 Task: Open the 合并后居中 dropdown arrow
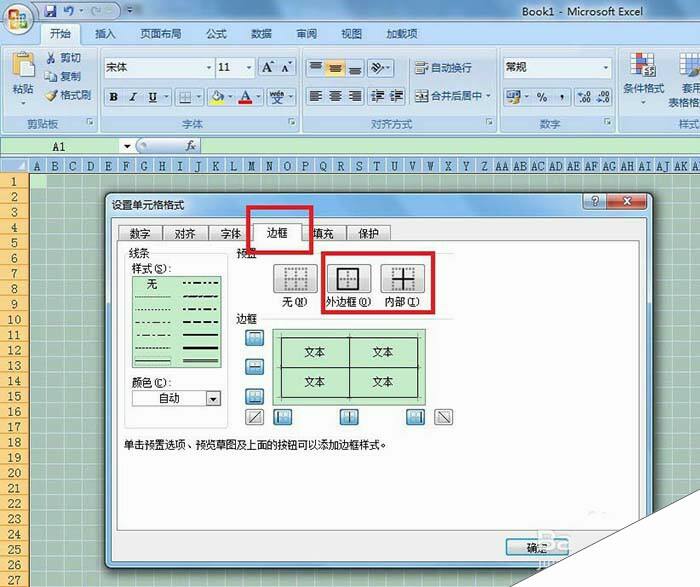488,96
